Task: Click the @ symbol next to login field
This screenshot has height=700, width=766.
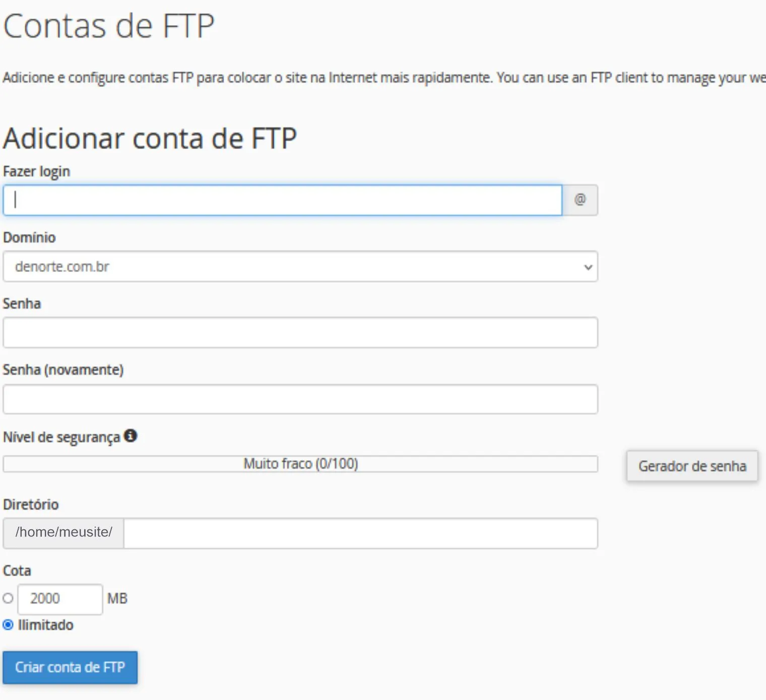Action: 580,199
